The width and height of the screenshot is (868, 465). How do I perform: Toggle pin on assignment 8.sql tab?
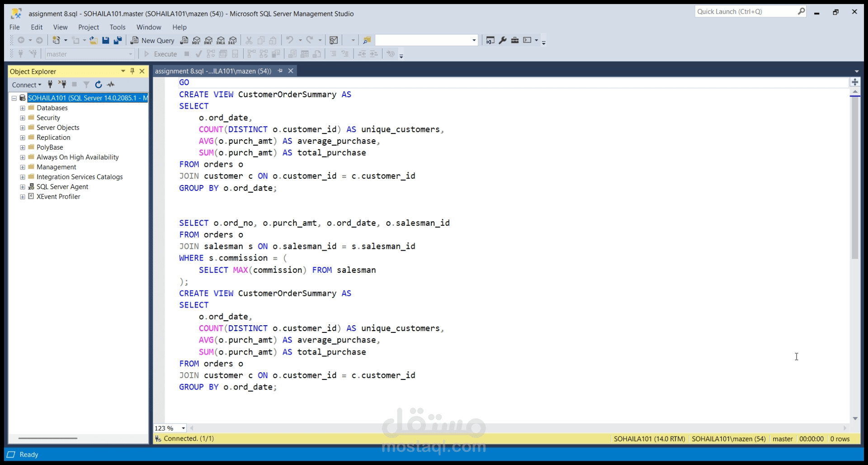(x=280, y=71)
